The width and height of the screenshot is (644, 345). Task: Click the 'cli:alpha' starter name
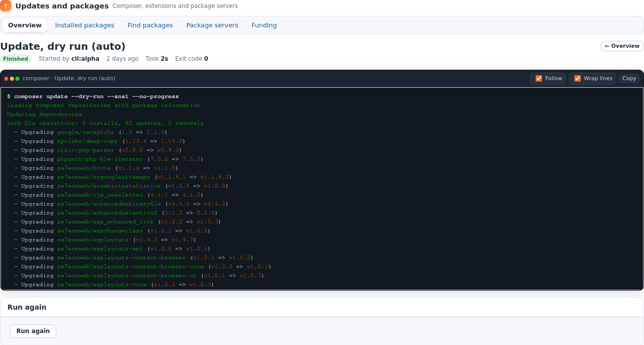tap(85, 59)
